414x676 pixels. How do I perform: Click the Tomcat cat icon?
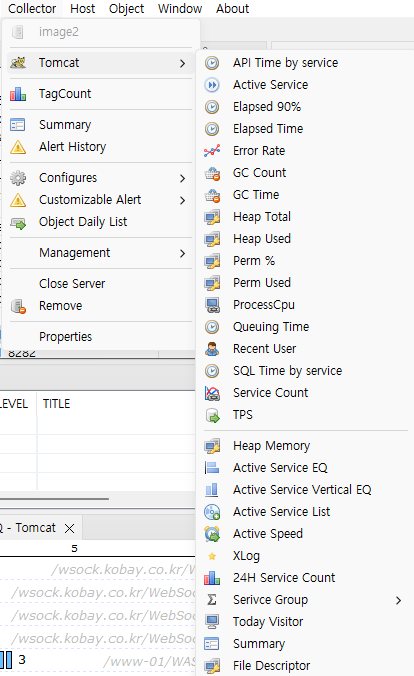coord(18,63)
